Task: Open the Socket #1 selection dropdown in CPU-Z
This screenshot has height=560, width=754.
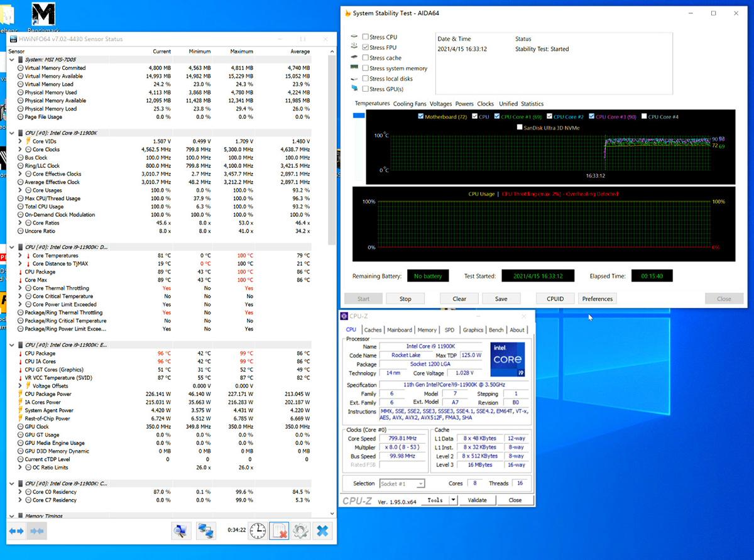Action: click(402, 483)
